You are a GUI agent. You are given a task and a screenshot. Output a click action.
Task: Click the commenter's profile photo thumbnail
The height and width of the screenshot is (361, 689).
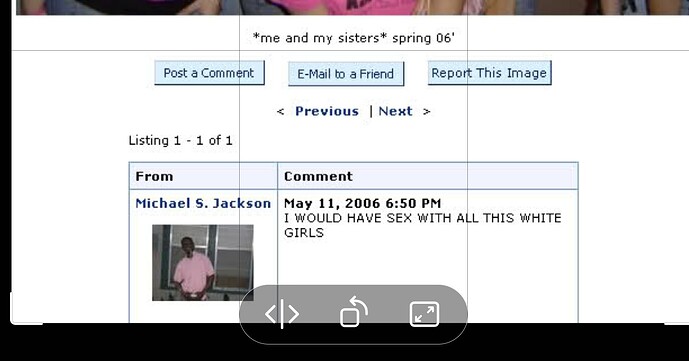tap(203, 263)
